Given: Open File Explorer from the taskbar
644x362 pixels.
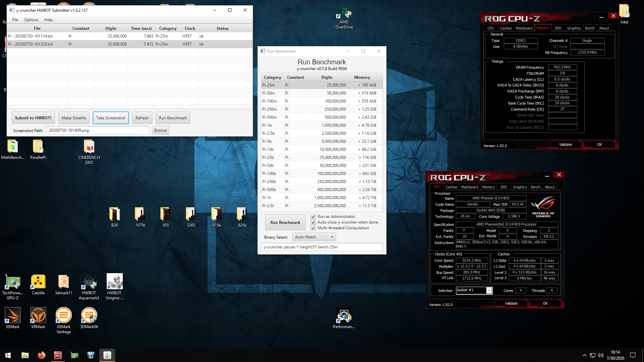Looking at the screenshot, I should [x=25, y=355].
